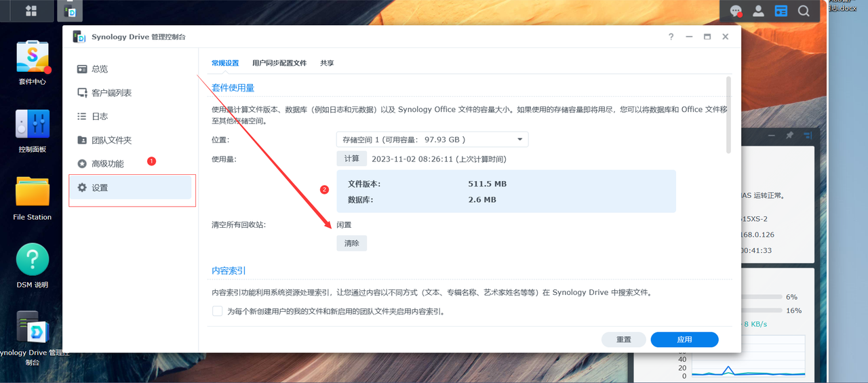Viewport: 868px width, 383px height.
Task: Click the help question mark in Drive console
Action: (671, 37)
